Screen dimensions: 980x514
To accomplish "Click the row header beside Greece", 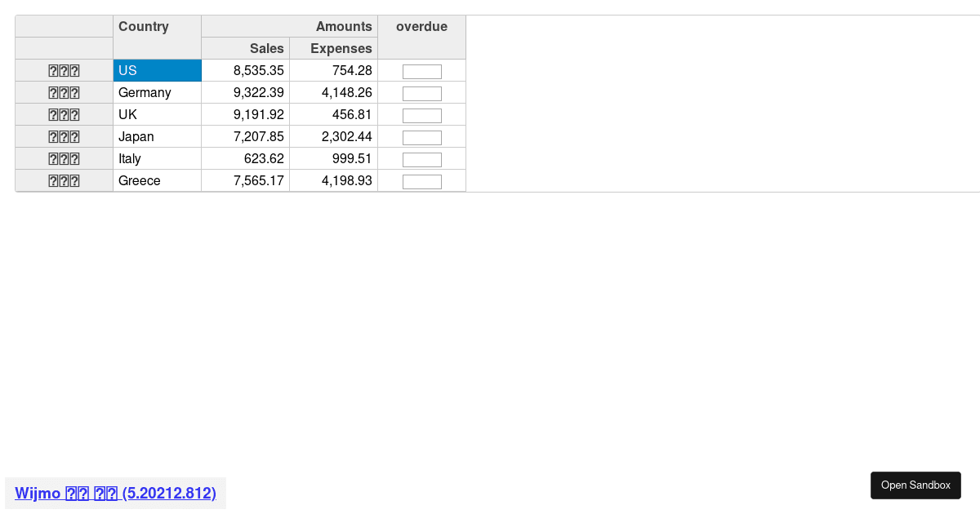I will click(x=64, y=181).
